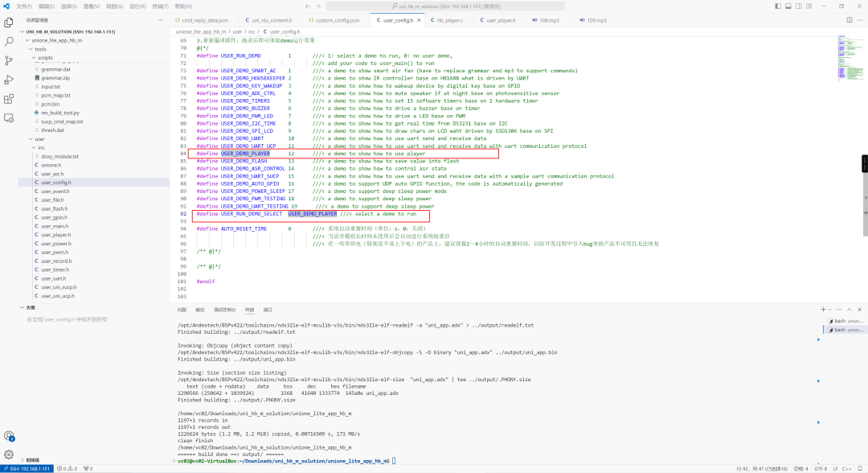
Task: Click the Accounts icon in activity bar
Action: point(10,437)
